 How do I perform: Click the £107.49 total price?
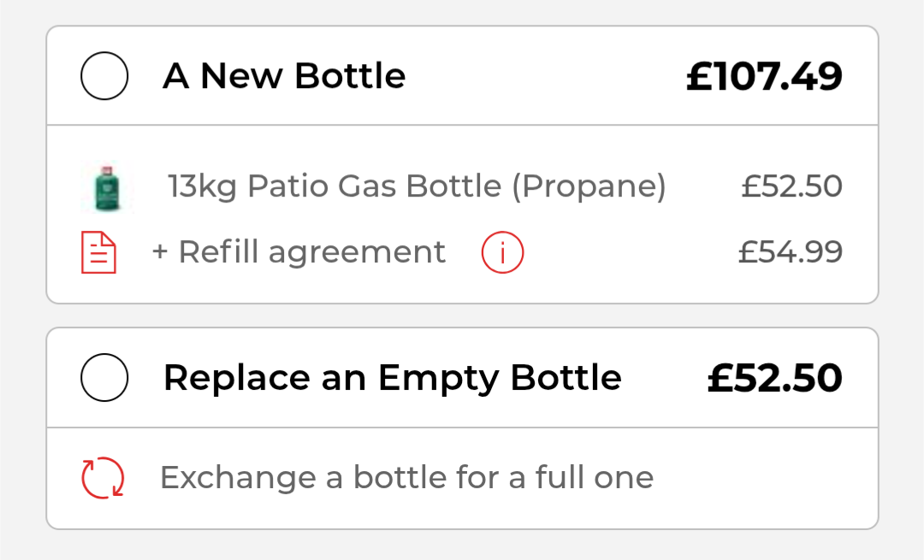pos(764,77)
